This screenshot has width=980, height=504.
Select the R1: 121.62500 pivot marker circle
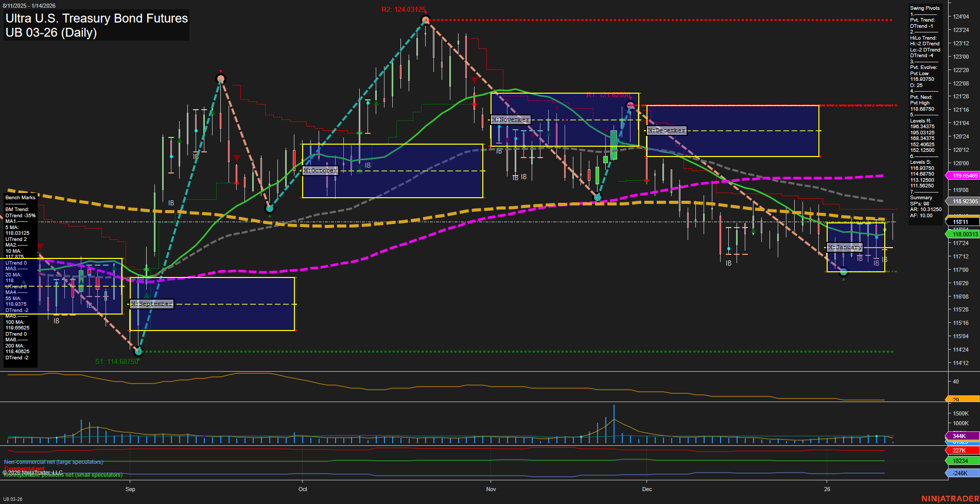pyautogui.click(x=631, y=105)
